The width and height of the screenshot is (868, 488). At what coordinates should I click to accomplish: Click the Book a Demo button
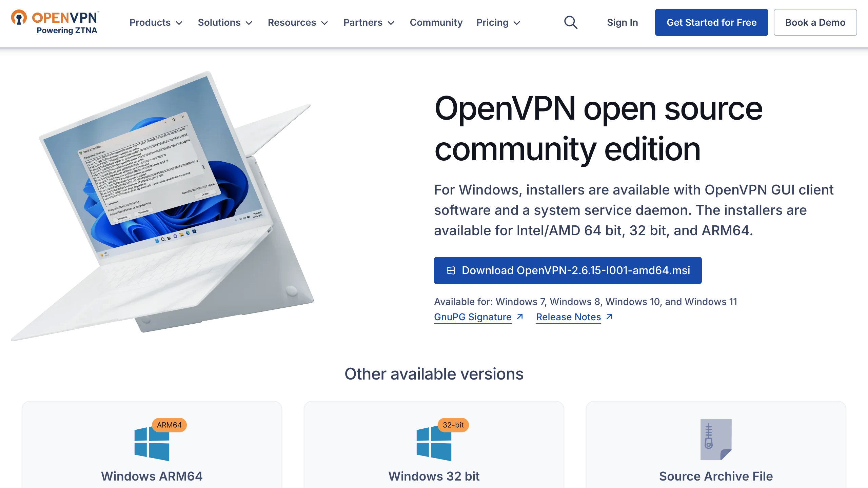pyautogui.click(x=815, y=22)
